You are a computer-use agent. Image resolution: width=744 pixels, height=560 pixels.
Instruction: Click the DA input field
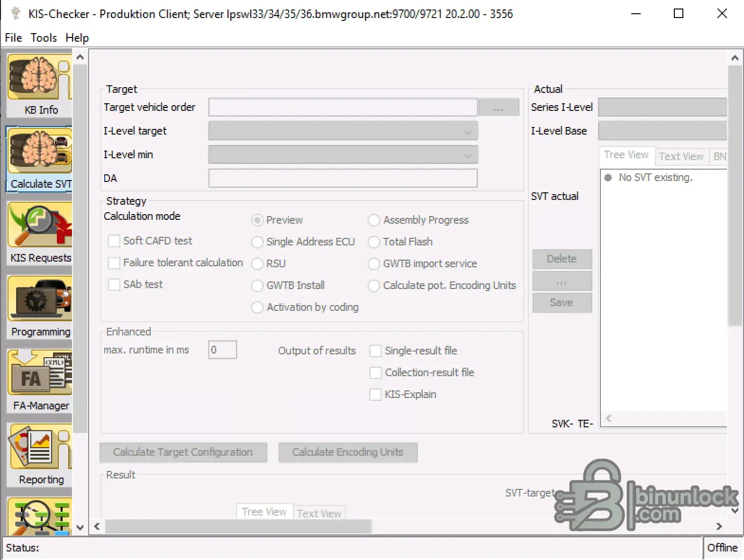coord(343,178)
